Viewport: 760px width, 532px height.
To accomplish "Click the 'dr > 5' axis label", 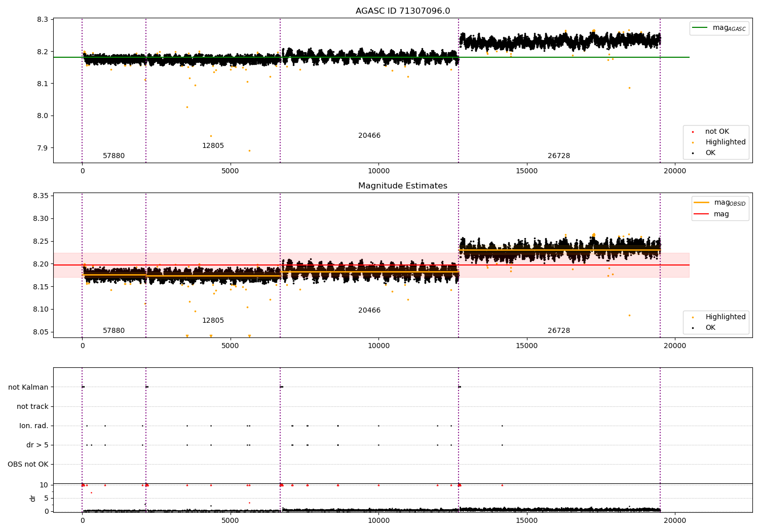I will [37, 445].
